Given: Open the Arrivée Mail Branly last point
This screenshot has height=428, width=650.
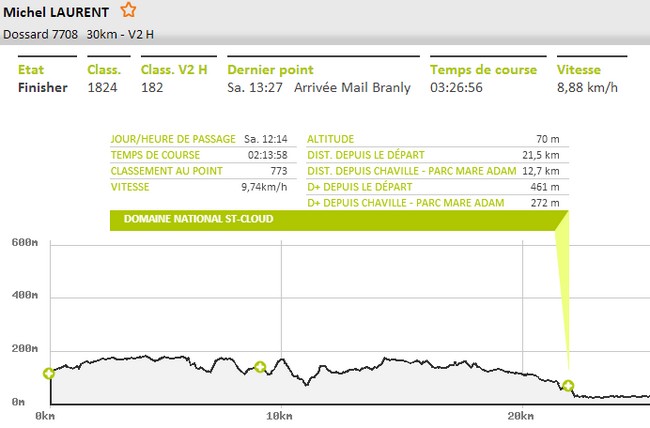Looking at the screenshot, I should [x=353, y=88].
